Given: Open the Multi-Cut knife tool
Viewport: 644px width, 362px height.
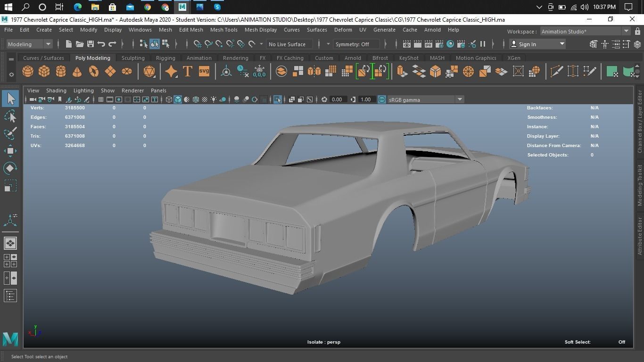Looking at the screenshot, I should [556, 72].
